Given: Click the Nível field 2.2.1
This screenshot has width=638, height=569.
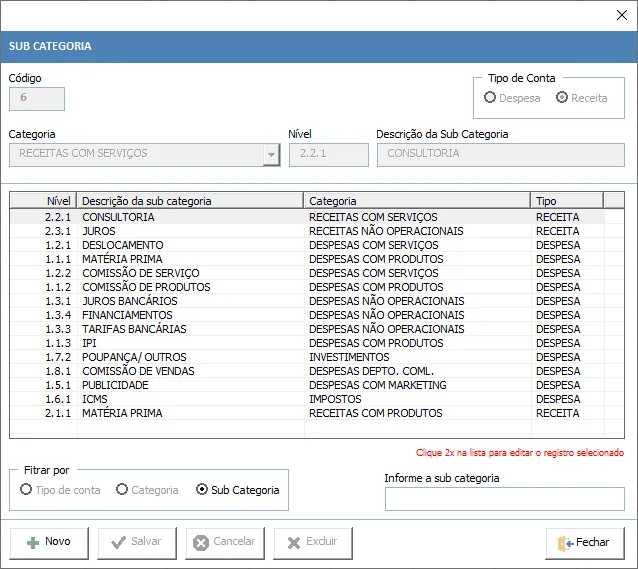Looking at the screenshot, I should pos(329,155).
